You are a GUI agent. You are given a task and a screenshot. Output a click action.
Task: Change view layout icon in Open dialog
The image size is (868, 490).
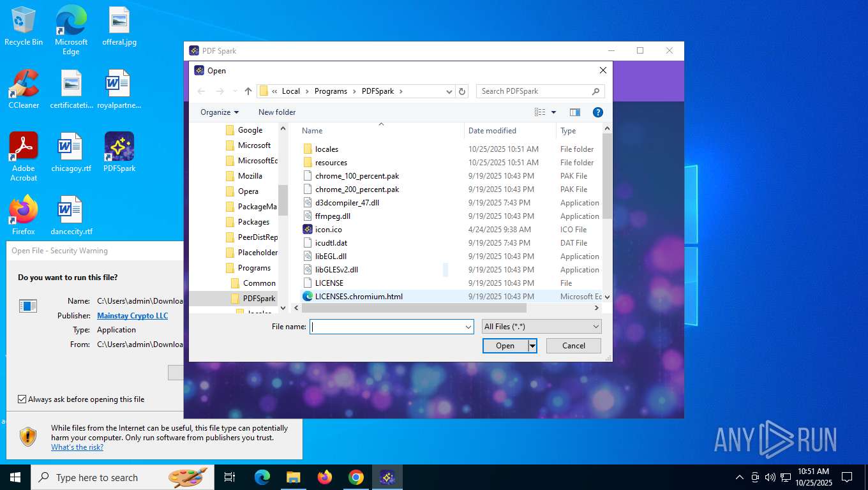[540, 112]
